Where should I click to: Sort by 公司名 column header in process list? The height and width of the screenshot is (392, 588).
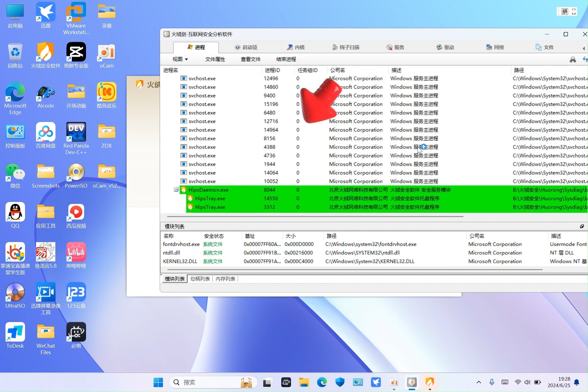(358, 70)
